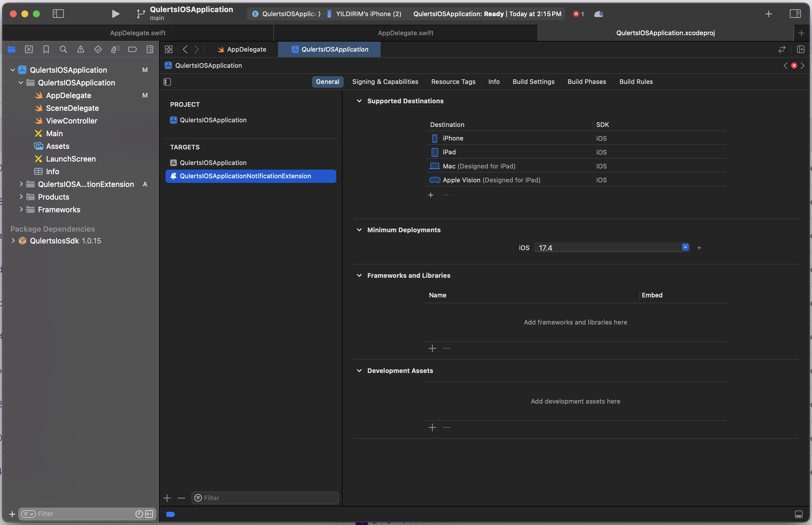Open the Breakpoint navigator icon
This screenshot has height=525, width=812.
point(133,49)
